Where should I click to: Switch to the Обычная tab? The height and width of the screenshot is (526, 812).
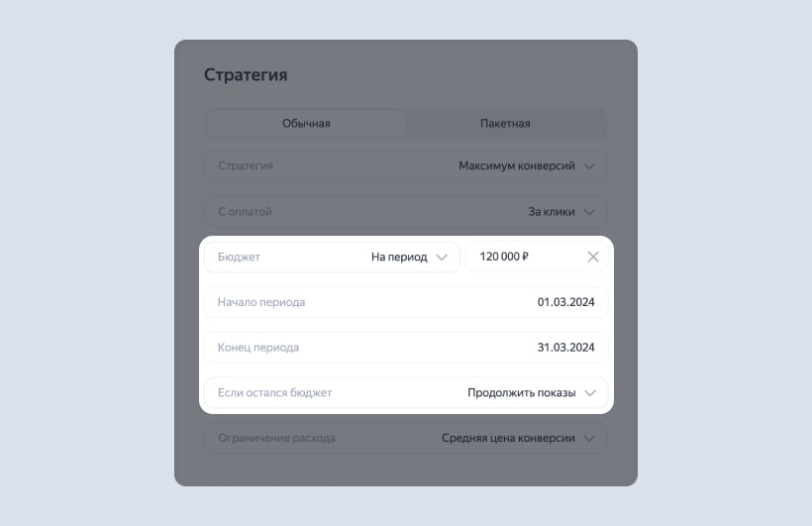(x=306, y=124)
